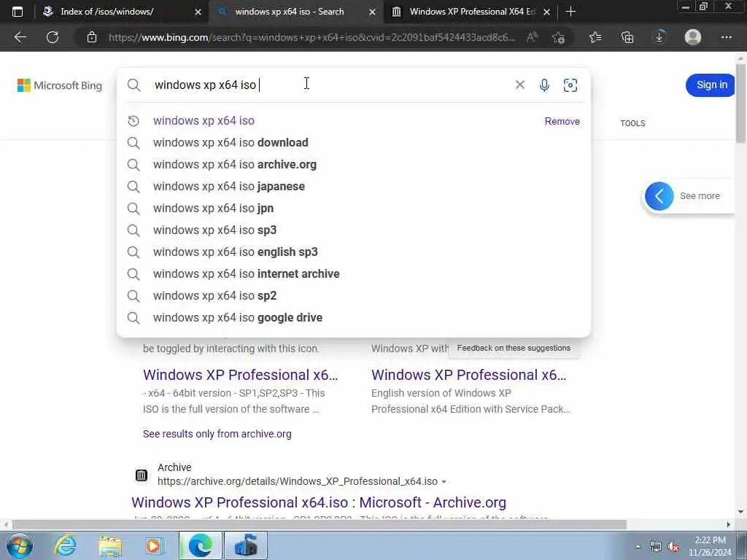The image size is (747, 560).
Task: Select Microsoft Edge taskbar icon
Action: pos(201,545)
